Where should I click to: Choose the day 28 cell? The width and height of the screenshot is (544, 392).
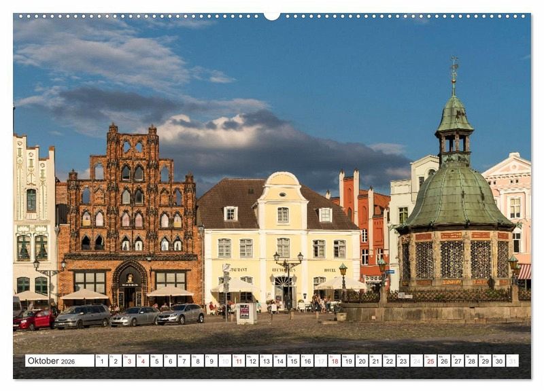tap(471, 361)
